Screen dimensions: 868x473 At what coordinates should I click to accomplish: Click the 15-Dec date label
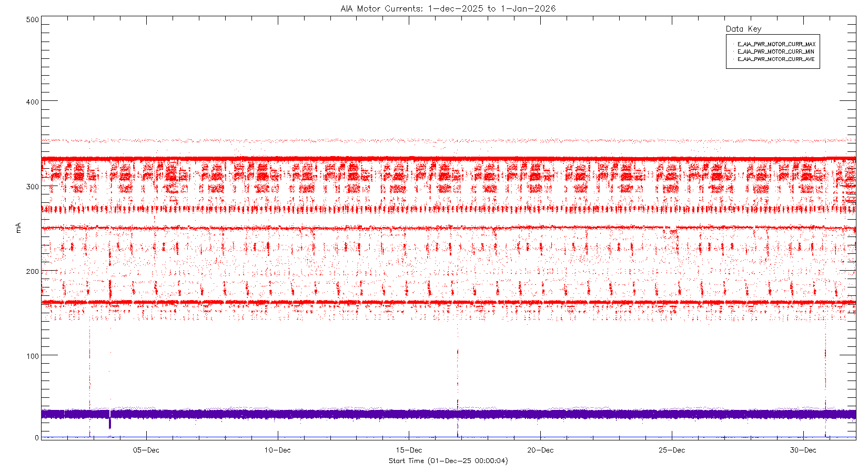[x=409, y=450]
